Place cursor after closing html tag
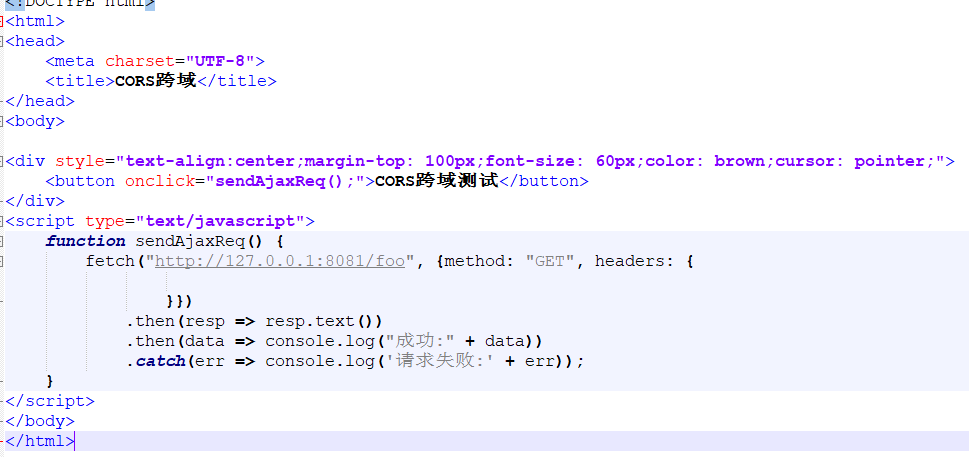Screen dimensions: 969x457 pyautogui.click(x=74, y=442)
